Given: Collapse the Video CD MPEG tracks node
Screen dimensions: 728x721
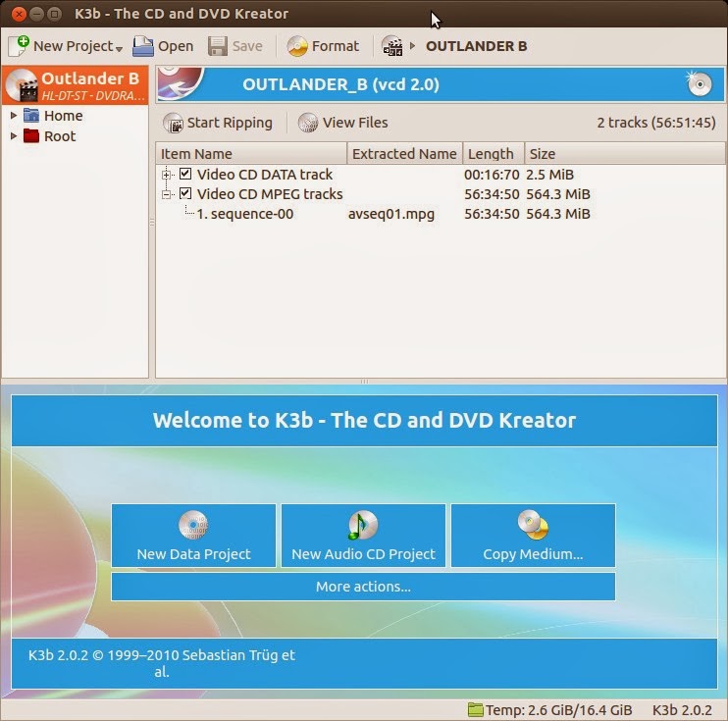Looking at the screenshot, I should click(166, 194).
